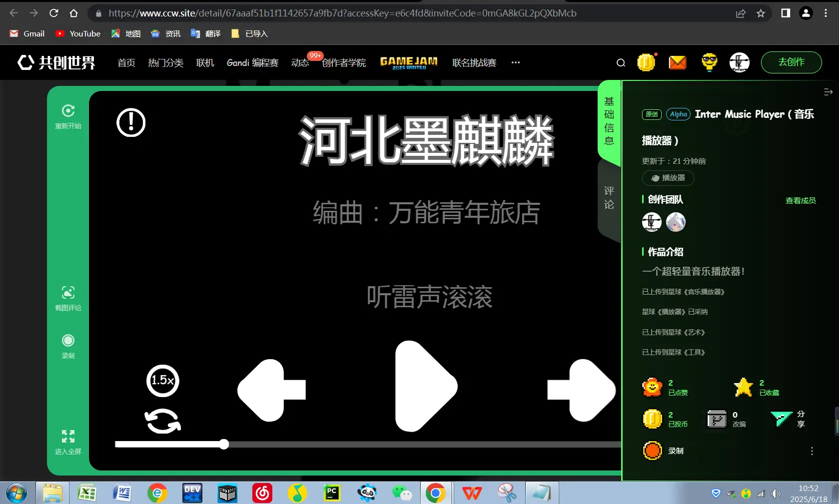
Task: Open the Gmail bookmark
Action: pyautogui.click(x=27, y=33)
